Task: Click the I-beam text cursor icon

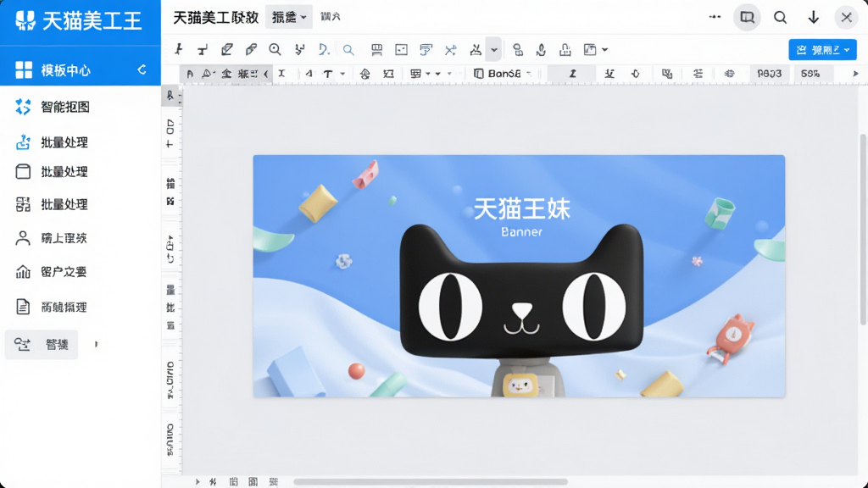Action: pos(281,74)
